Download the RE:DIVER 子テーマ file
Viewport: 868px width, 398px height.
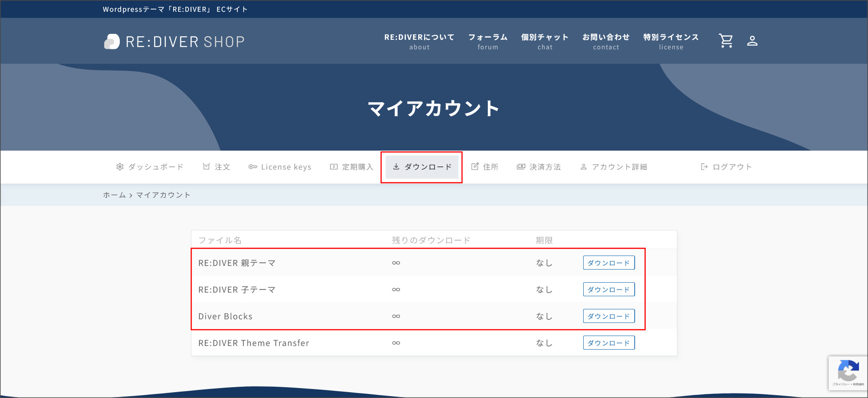[x=609, y=289]
